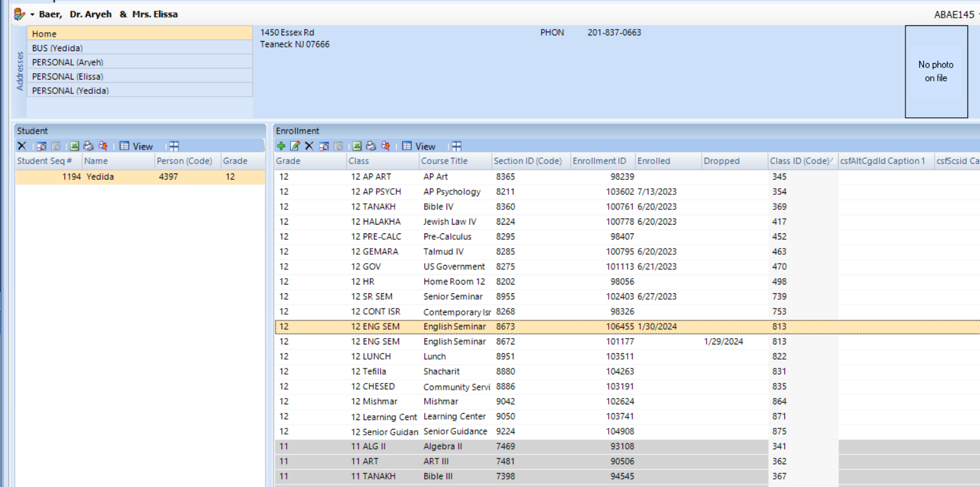Screen dimensions: 980x487
Task: Select the Home address tab
Action: pyautogui.click(x=140, y=33)
